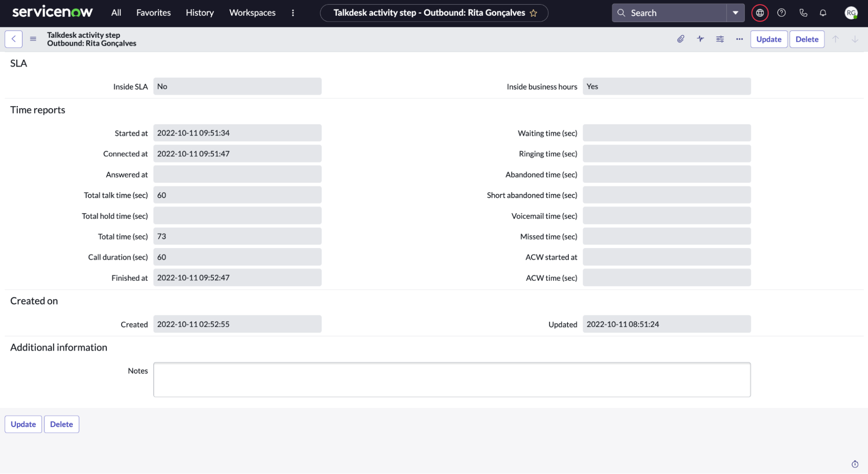868x474 pixels.
Task: Open the History menu
Action: (x=199, y=13)
